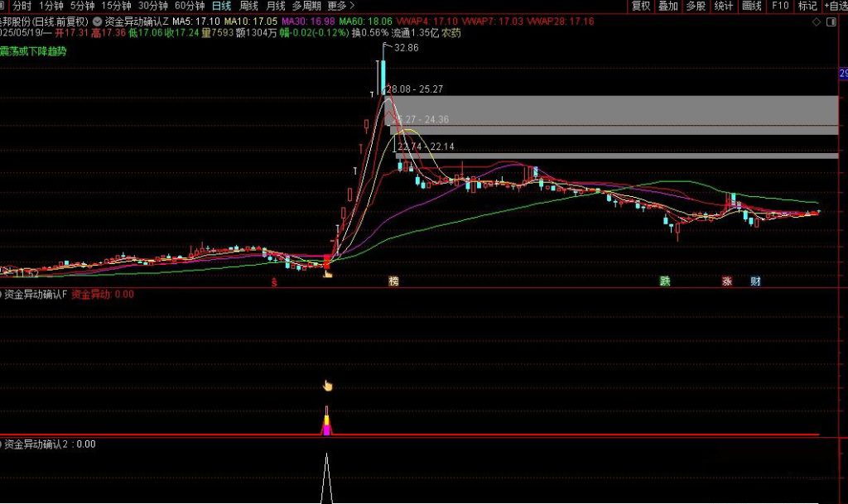The image size is (848, 504).
Task: Click the red 涨 event marker
Action: (x=726, y=281)
